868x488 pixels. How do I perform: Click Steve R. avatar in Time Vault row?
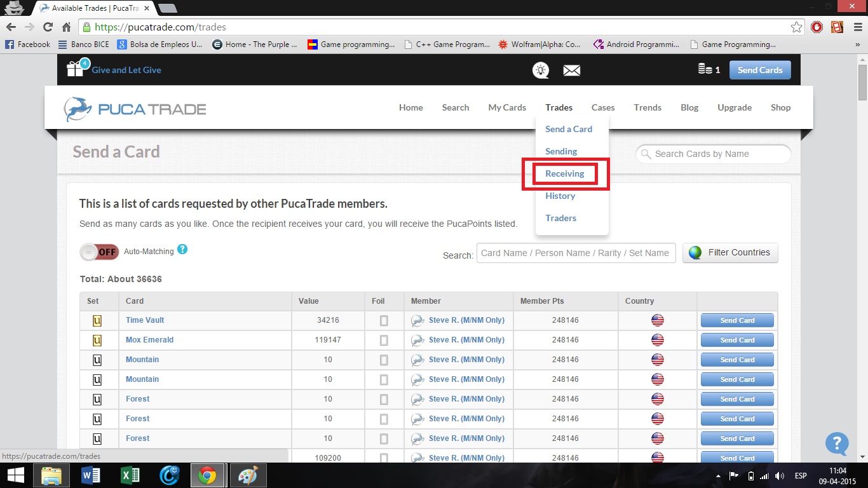tap(417, 320)
